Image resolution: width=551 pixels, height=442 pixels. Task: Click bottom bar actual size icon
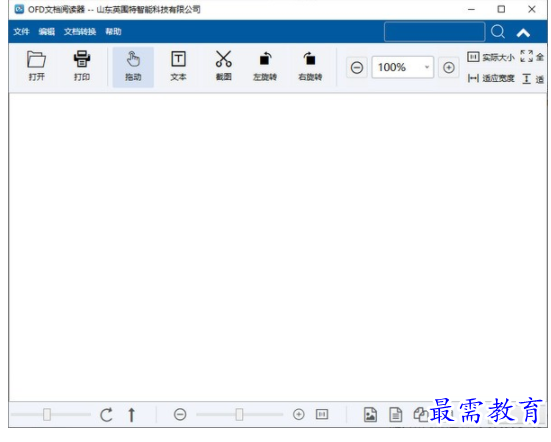(x=322, y=414)
